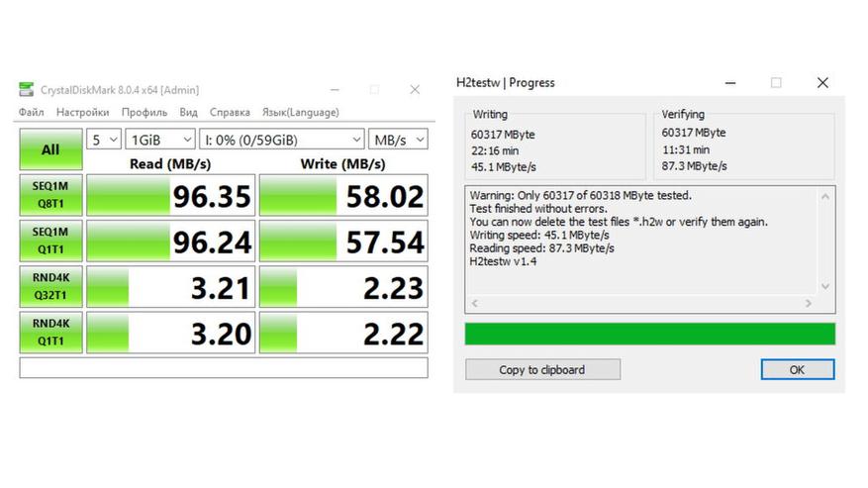The image size is (868, 488).
Task: Click the 'Test finished without errors.' line
Action: 538,209
